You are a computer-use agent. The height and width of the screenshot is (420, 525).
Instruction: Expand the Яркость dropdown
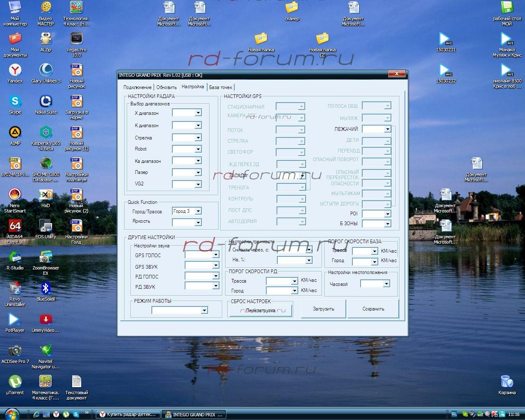coord(198,222)
